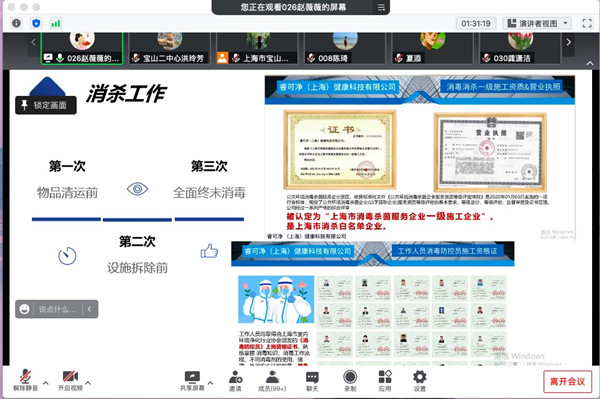The image size is (600, 399).
Task: Click the 证书 certificate image
Action: tap(340, 150)
